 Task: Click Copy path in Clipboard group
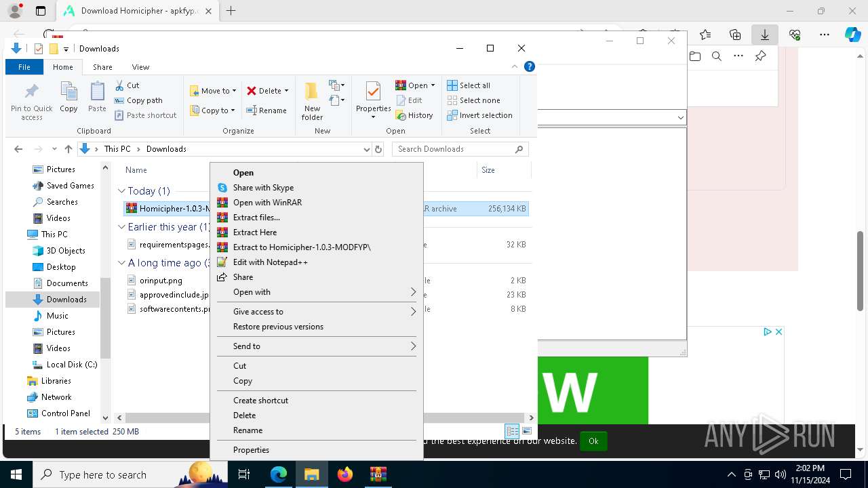138,100
